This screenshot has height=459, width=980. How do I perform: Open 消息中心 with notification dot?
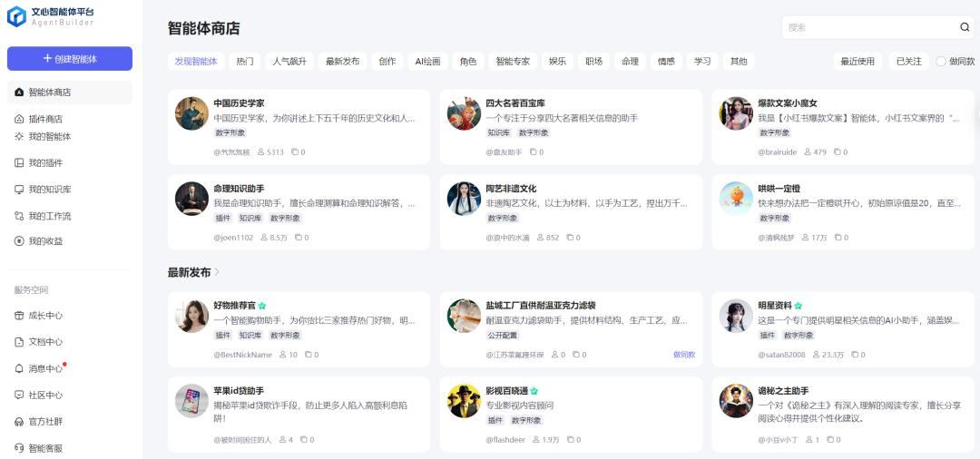click(40, 368)
